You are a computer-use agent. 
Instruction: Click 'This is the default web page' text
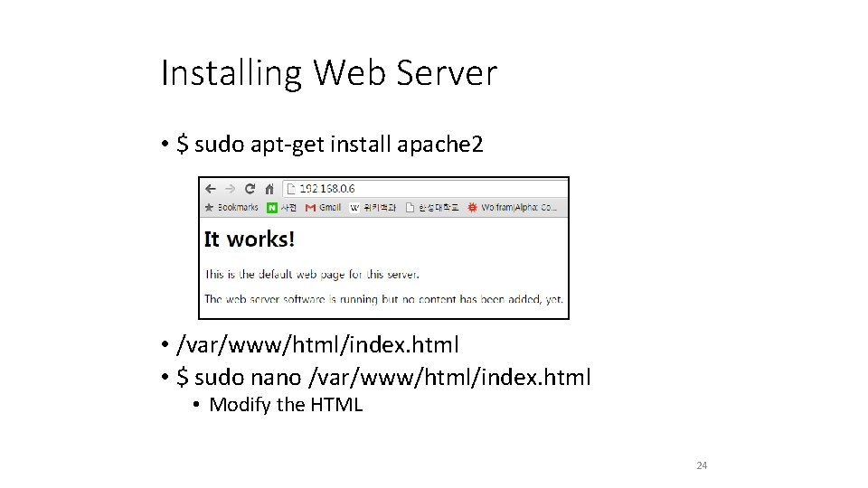[x=312, y=275]
